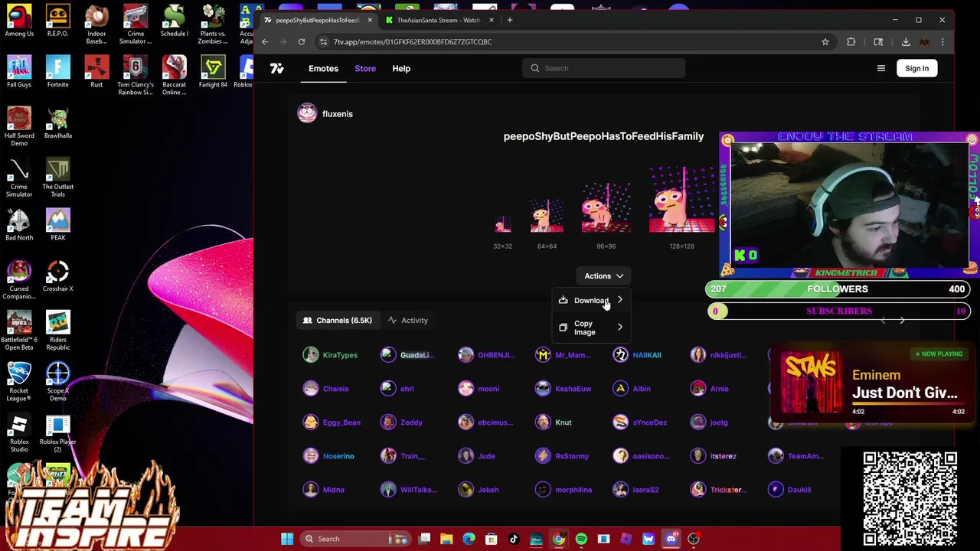Select the Rust desktop shortcut
This screenshot has width=980, height=551.
coord(96,72)
